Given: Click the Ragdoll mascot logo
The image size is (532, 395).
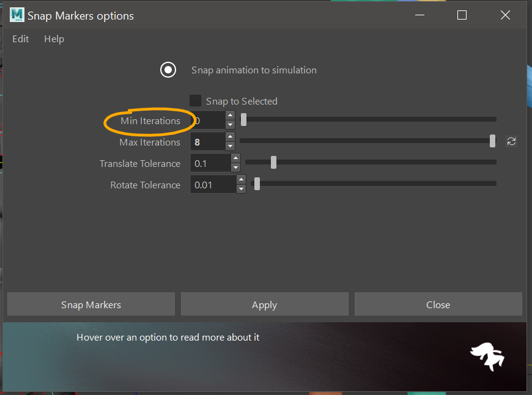Looking at the screenshot, I should coord(487,356).
